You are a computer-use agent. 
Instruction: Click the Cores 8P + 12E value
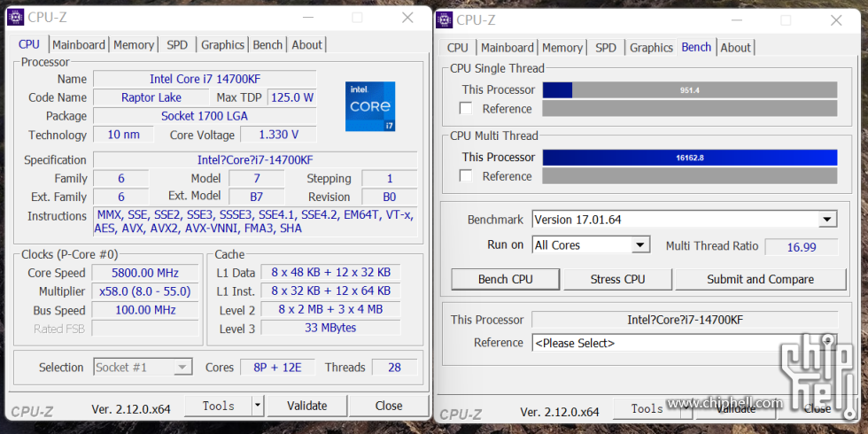tap(277, 367)
